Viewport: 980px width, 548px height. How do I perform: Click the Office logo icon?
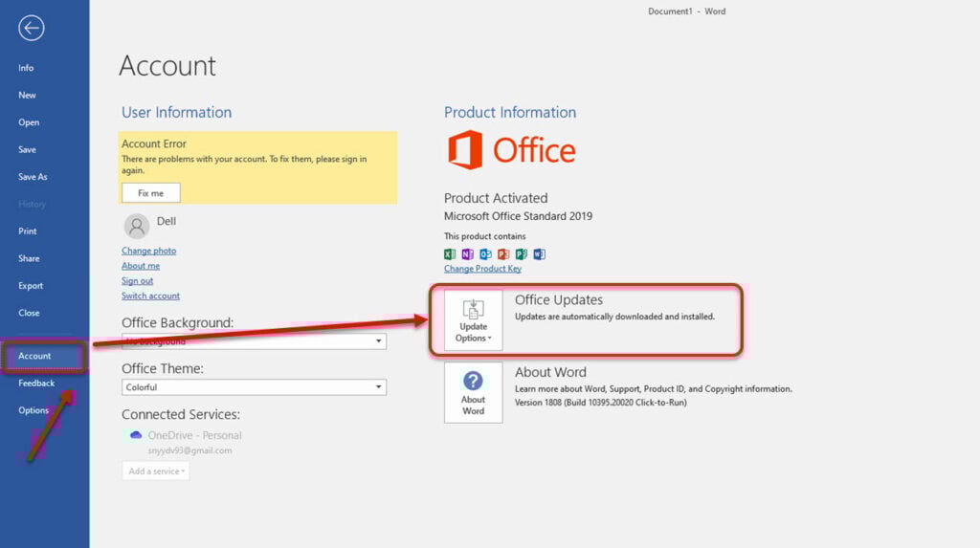tap(465, 150)
